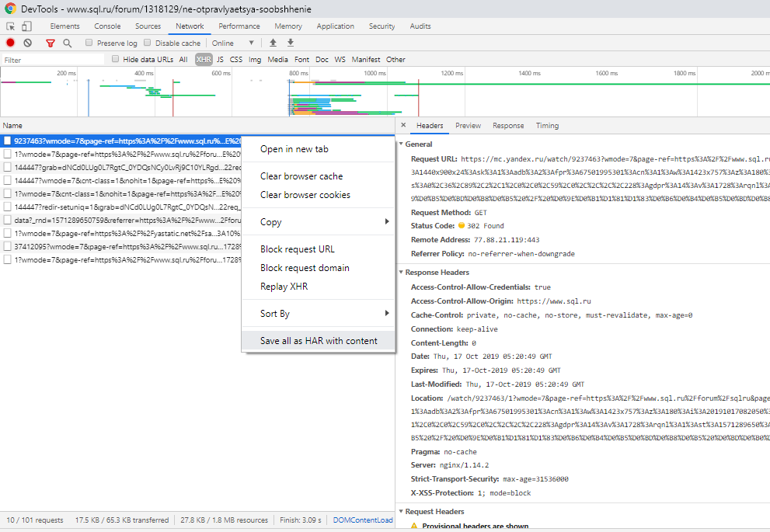This screenshot has height=532, width=770.
Task: Stop recording network log
Action: pos(11,43)
